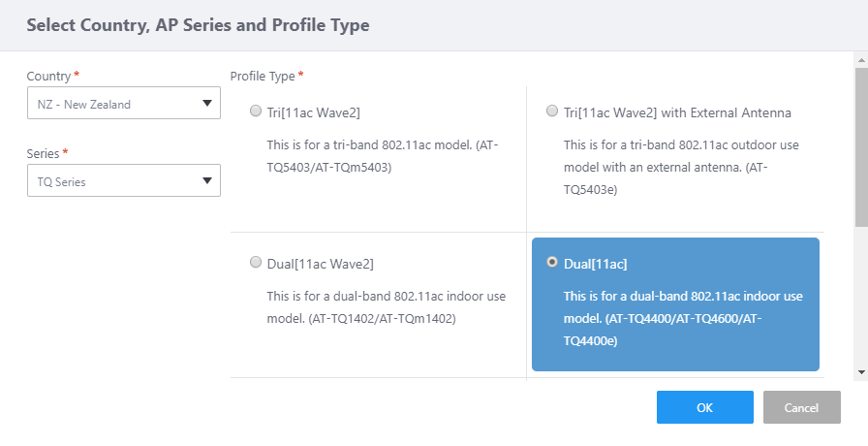Screen dimensions: 868x446
Task: Click the vertical scrollbar thumb
Action: coord(860,145)
